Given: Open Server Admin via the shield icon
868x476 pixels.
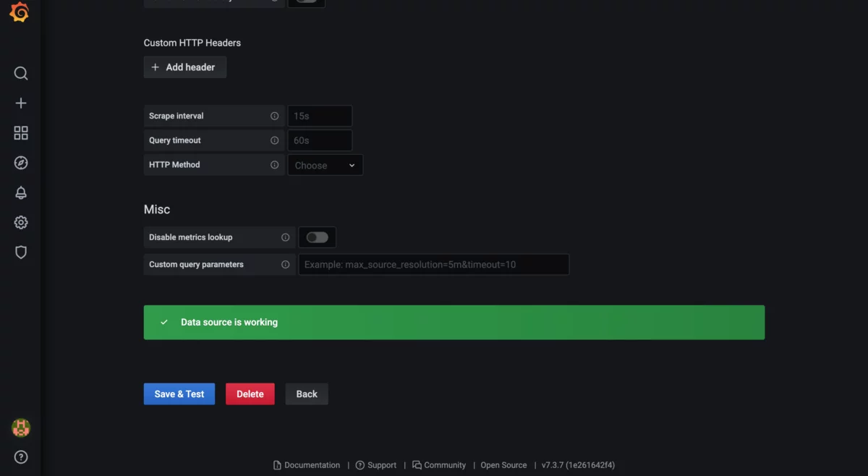Looking at the screenshot, I should [20, 252].
